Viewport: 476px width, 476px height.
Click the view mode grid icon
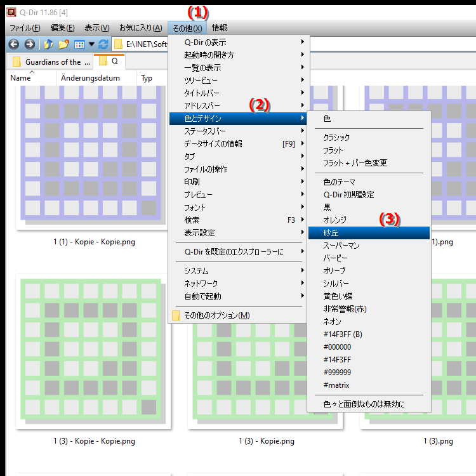point(79,44)
